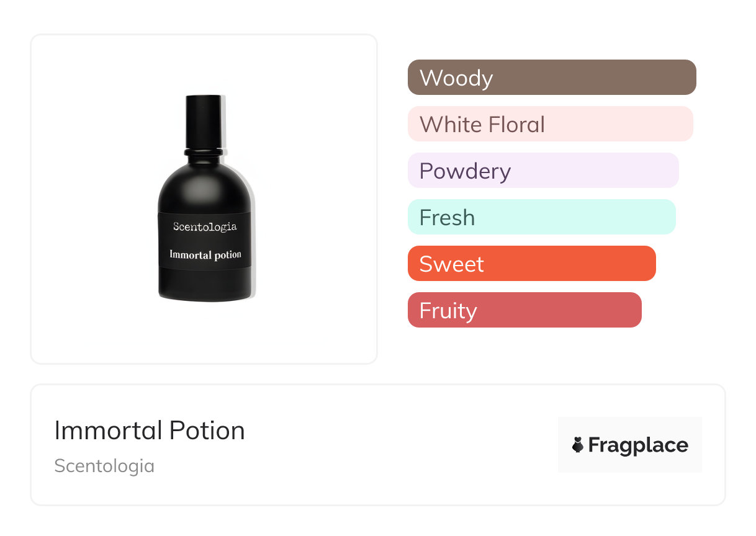The height and width of the screenshot is (536, 756).
Task: Click the Scentologia text on bottle label
Action: [205, 226]
